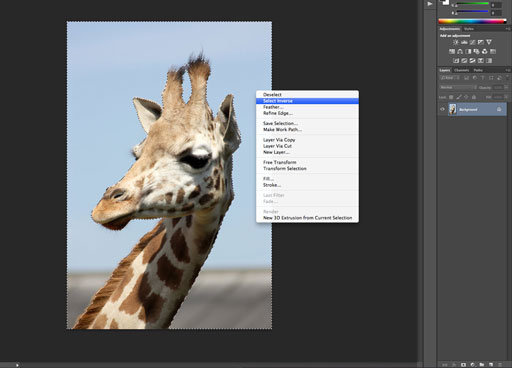Add a Color Balance adjustment (scales icon)
This screenshot has height=368, width=512.
[460, 51]
